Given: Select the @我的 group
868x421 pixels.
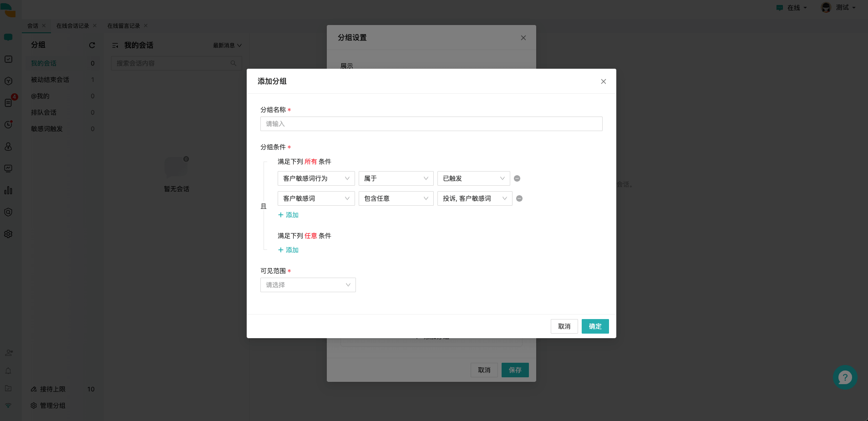Looking at the screenshot, I should 63,96.
